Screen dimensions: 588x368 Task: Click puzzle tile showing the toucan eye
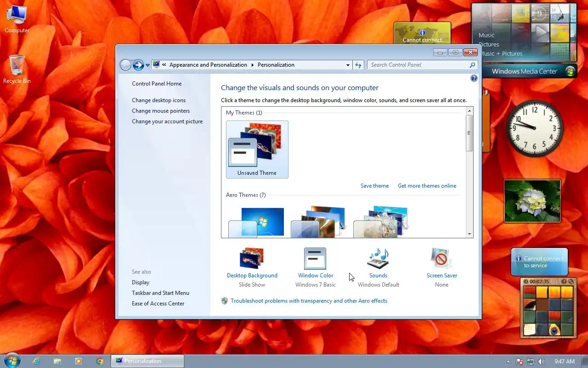(555, 329)
